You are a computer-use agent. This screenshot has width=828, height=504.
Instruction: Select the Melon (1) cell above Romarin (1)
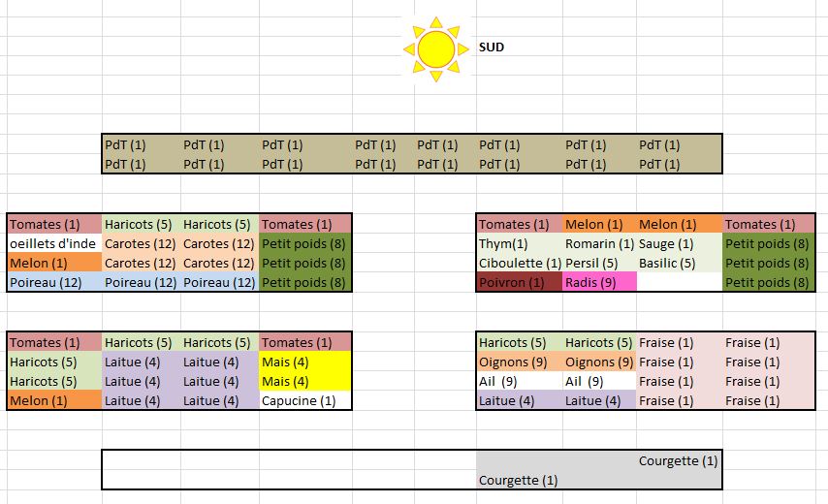pyautogui.click(x=598, y=224)
